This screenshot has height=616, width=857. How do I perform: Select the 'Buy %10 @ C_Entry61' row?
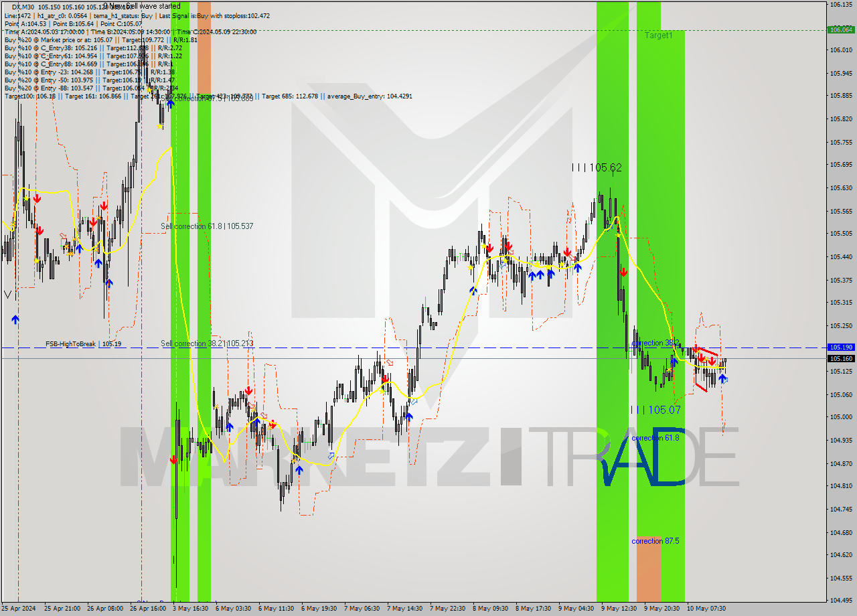93,56
